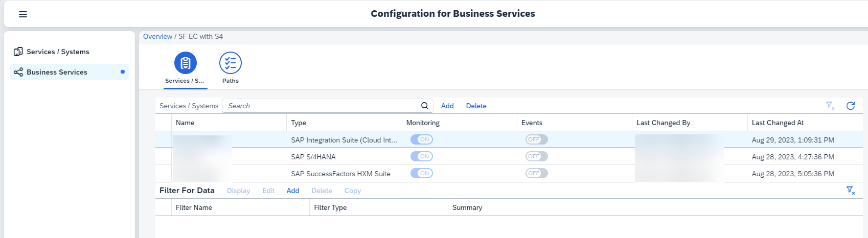The height and width of the screenshot is (238, 868).
Task: Click the Events column header
Action: [575, 123]
